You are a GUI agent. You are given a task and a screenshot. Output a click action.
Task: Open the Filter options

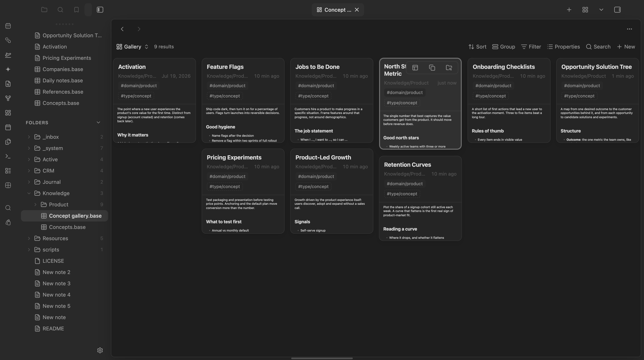click(531, 47)
